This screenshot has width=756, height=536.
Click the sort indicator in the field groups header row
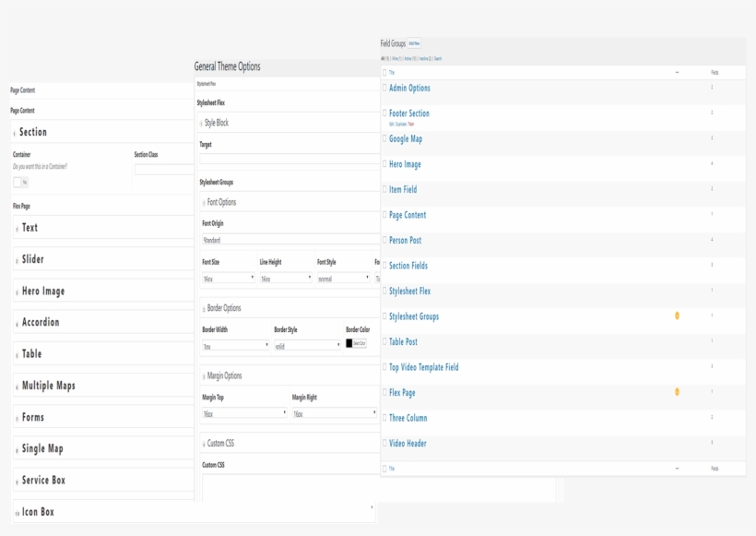click(677, 71)
